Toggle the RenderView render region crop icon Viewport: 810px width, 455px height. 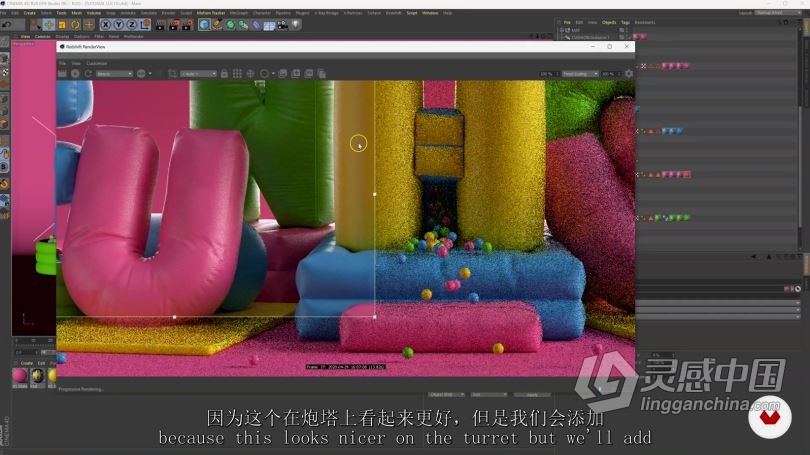[x=173, y=74]
